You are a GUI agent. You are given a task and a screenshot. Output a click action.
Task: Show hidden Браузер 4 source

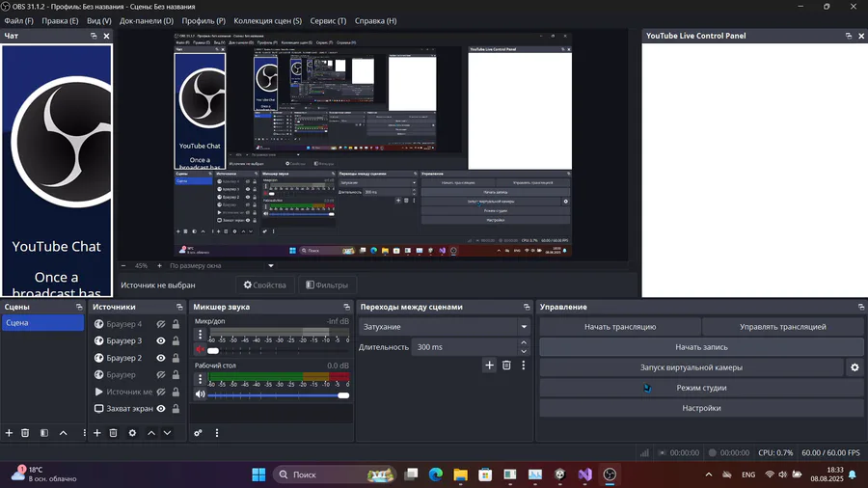click(x=160, y=324)
